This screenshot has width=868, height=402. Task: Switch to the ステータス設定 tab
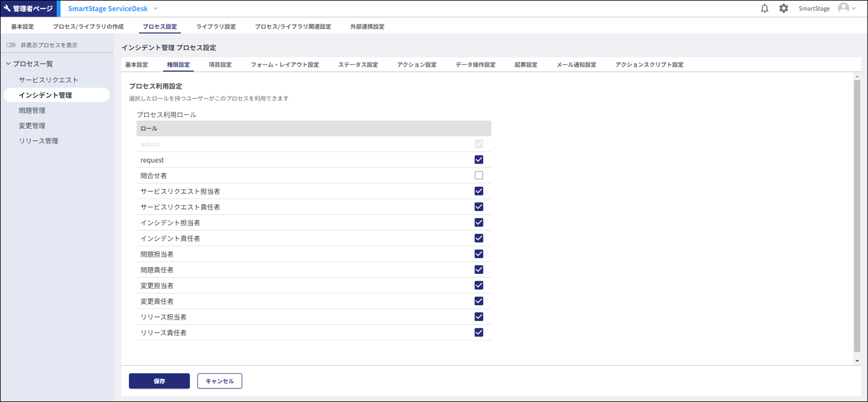click(x=358, y=65)
